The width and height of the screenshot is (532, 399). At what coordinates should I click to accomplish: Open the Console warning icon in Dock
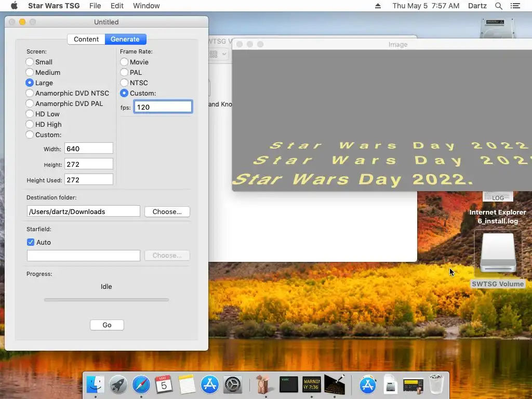312,385
